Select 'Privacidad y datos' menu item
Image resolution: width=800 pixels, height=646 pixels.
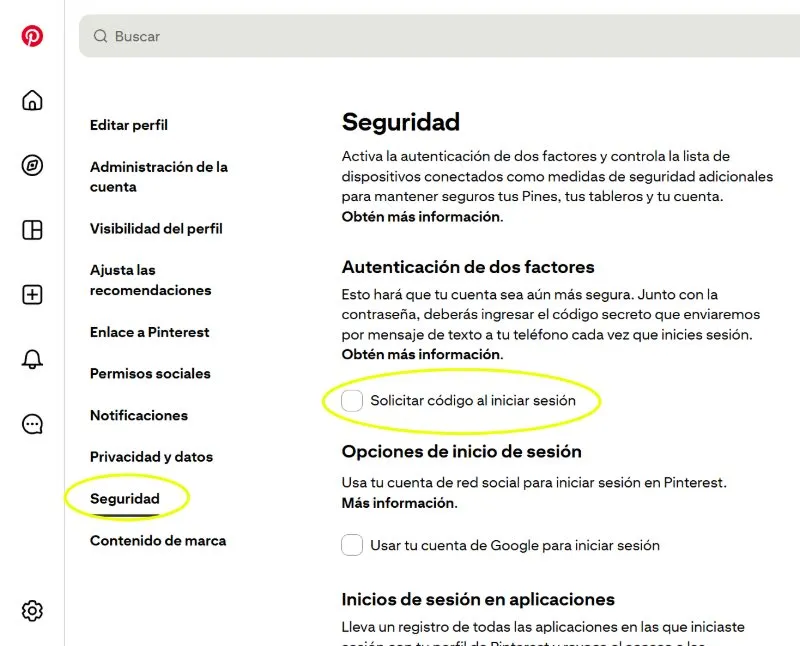click(x=151, y=457)
